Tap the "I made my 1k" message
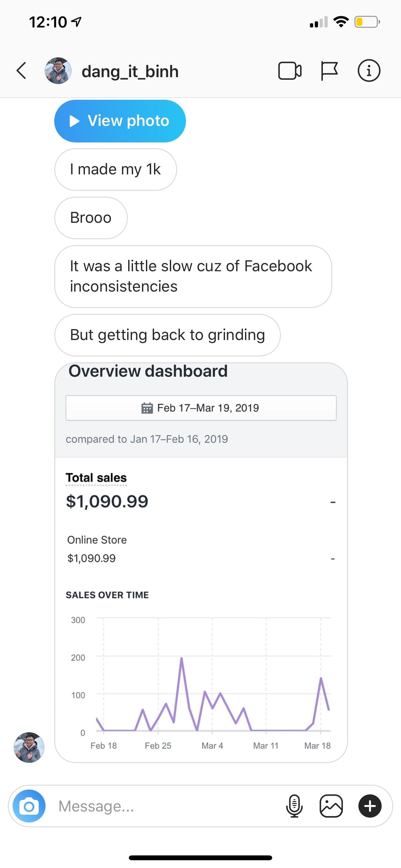The width and height of the screenshot is (401, 868). (115, 170)
